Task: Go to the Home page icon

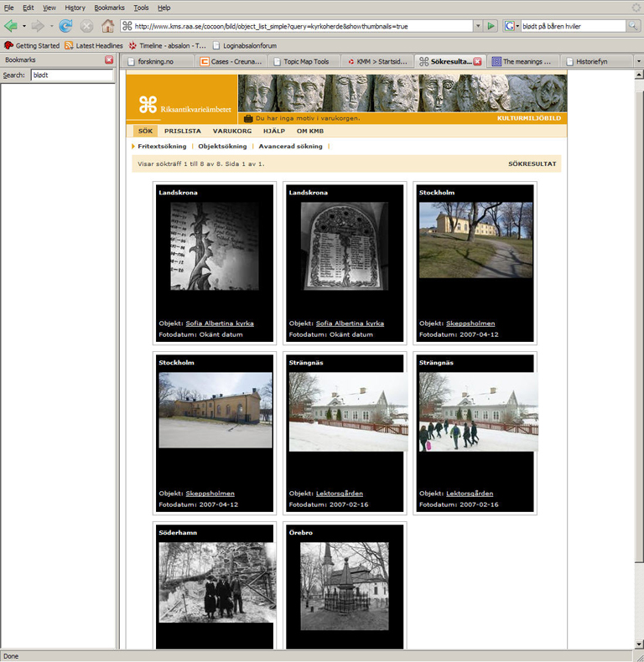Action: (107, 26)
